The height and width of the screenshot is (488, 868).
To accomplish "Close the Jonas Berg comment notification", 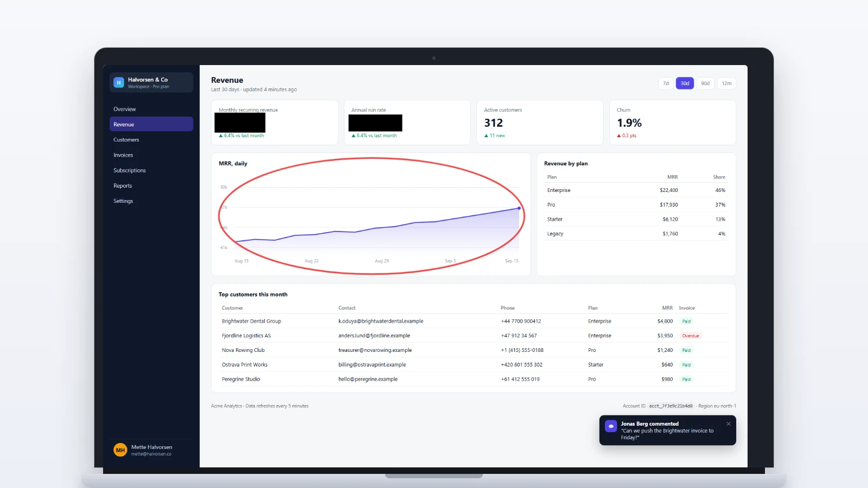I will coord(729,424).
